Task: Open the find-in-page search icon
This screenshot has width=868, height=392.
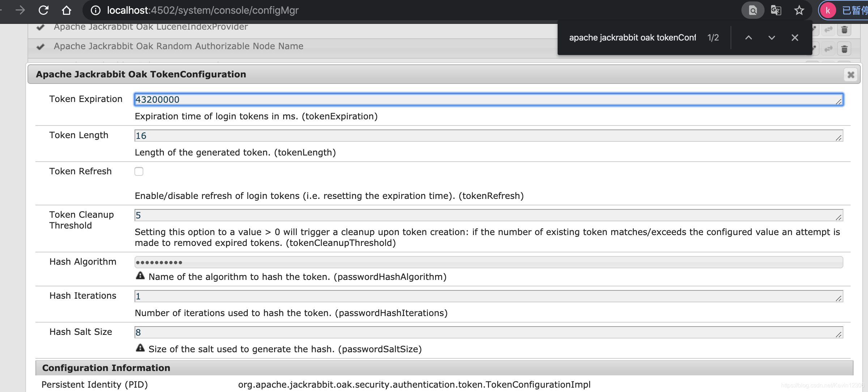Action: (x=753, y=10)
